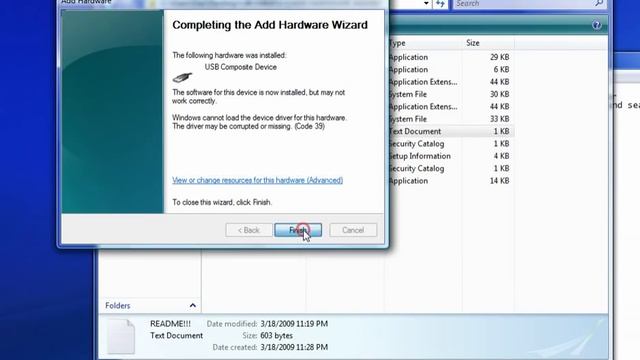Click the Explorer Search input field
640x360 pixels.
(522, 4)
